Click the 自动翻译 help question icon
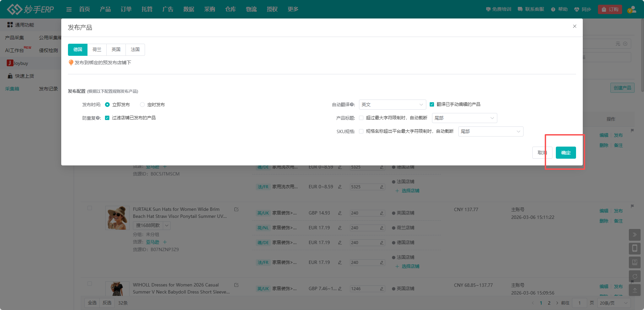Screen dimensions: 644x310 (352, 105)
